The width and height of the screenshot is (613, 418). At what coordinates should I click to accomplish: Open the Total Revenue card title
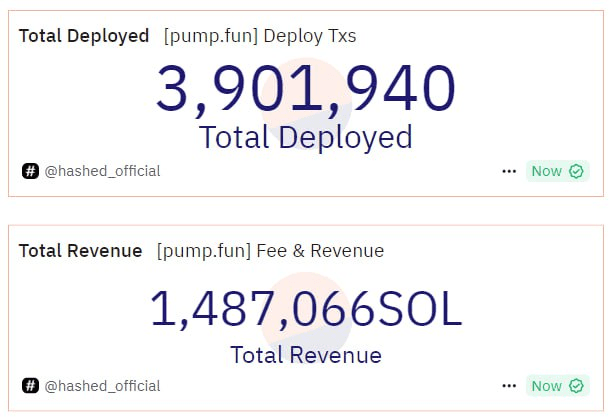pos(81,251)
